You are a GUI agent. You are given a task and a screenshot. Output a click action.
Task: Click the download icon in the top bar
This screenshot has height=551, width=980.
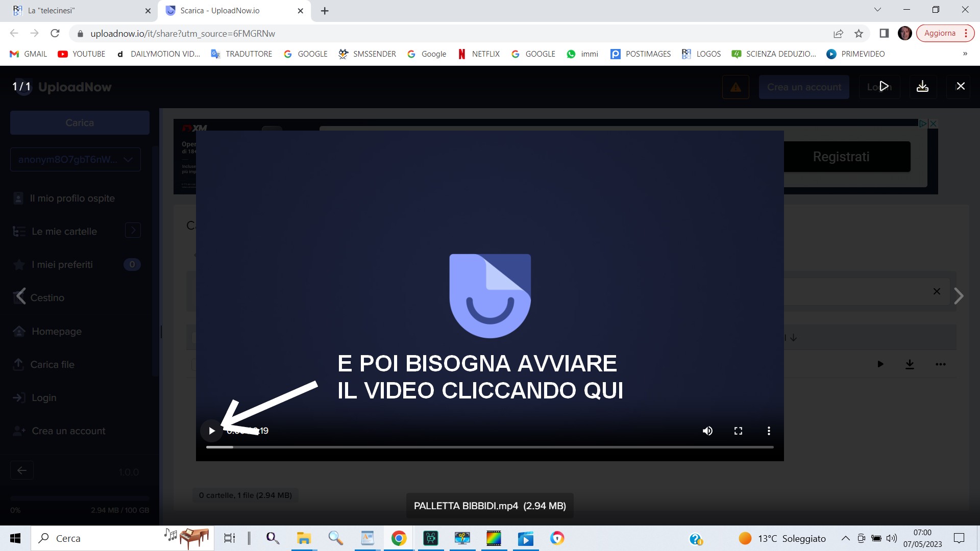point(922,87)
